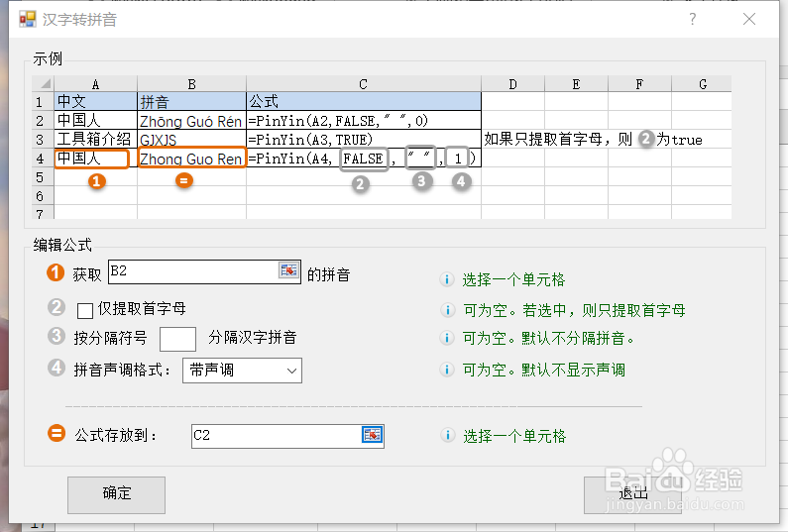The height and width of the screenshot is (532, 788).
Task: Click the 的拼音 label
Action: 329,274
